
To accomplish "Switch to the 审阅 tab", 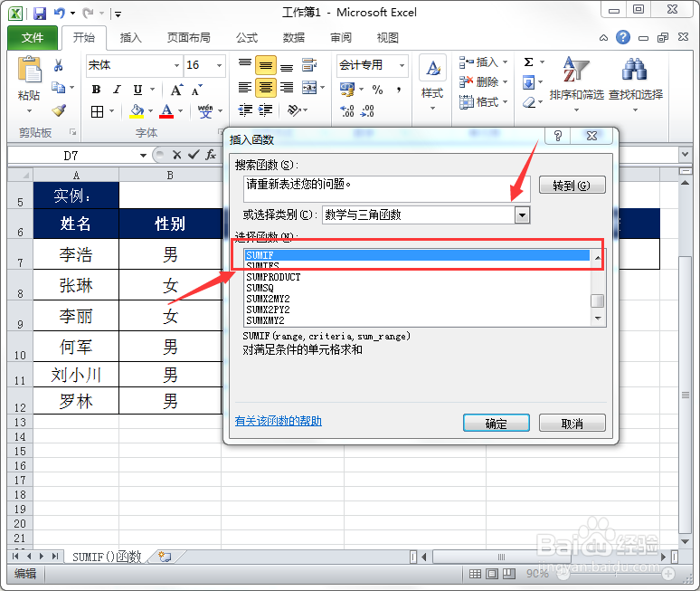I will [x=341, y=38].
